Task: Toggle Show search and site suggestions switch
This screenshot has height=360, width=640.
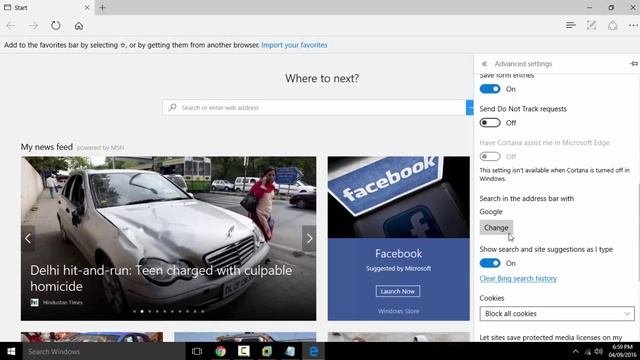Action: coord(490,263)
